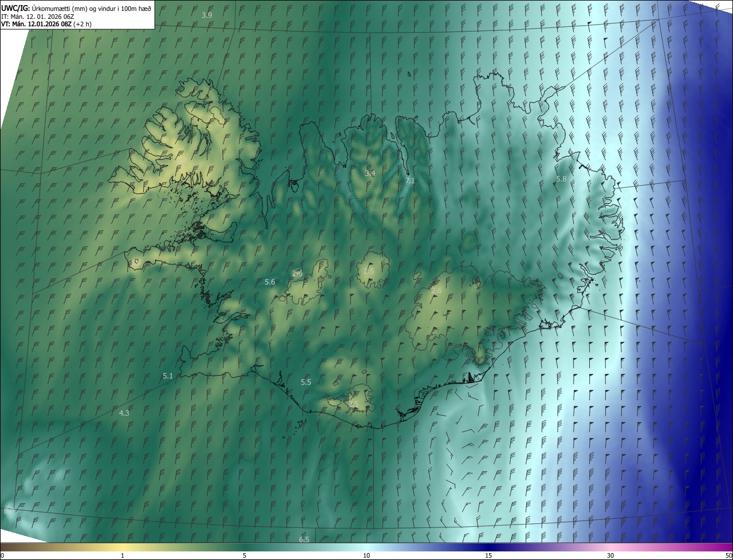Click the colour scale tick label 0
The image size is (733, 560).
(x=2, y=555)
